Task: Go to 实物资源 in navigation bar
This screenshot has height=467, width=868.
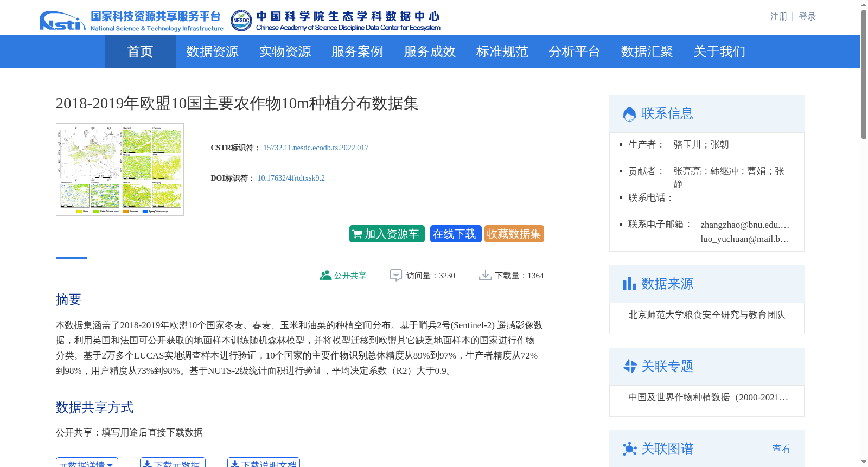Action: [x=285, y=52]
